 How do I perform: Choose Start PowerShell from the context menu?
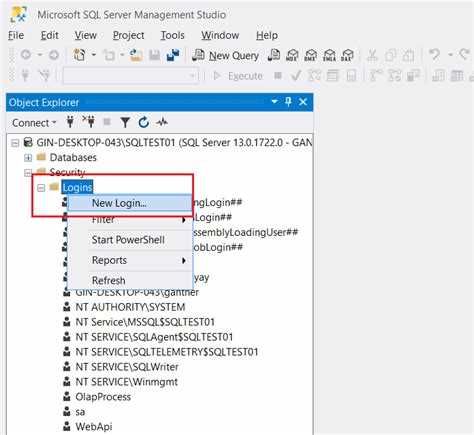[x=130, y=240]
